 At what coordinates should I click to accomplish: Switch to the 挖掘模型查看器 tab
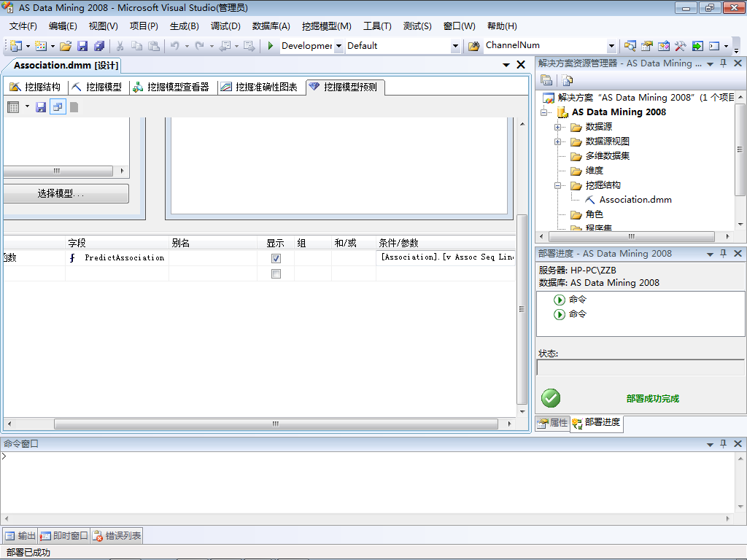coord(171,87)
